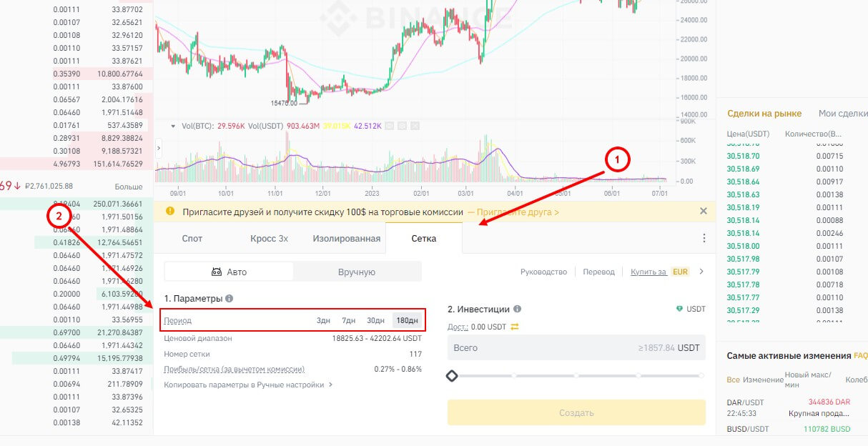
Task: Select the Авто grid mode
Action: (229, 272)
